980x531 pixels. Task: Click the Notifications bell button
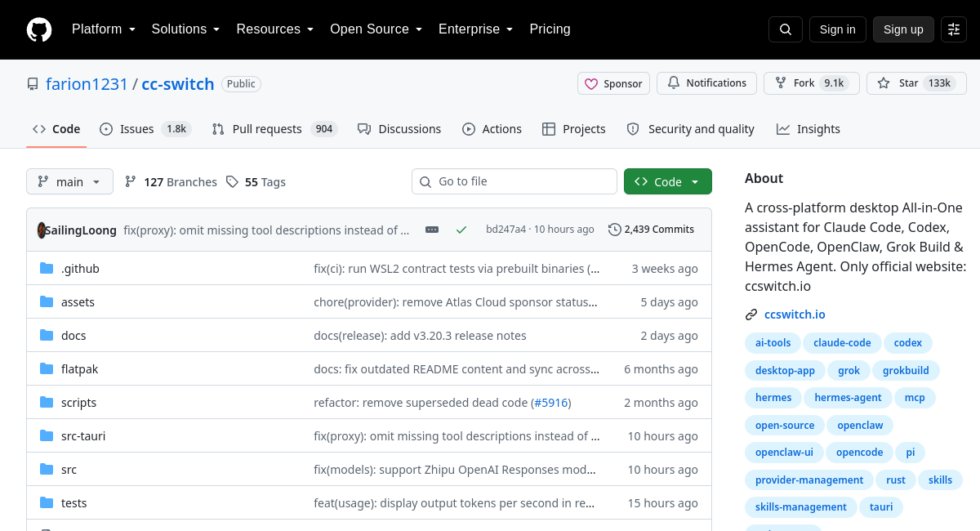707,83
